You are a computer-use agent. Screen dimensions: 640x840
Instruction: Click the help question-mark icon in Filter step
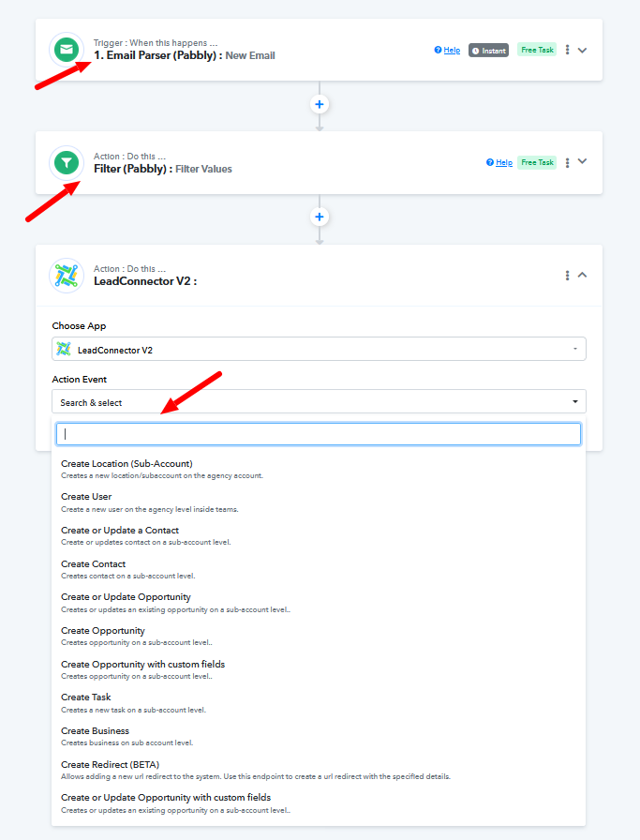[489, 162]
